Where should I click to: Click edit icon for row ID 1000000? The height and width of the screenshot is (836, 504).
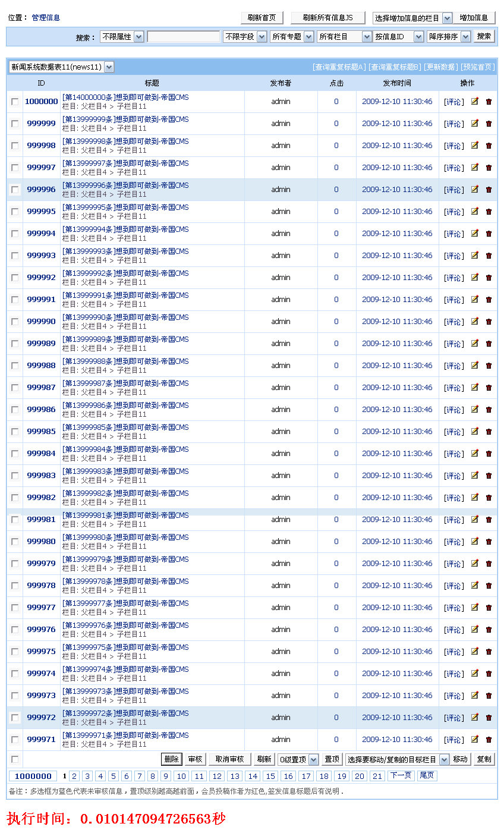click(x=474, y=101)
